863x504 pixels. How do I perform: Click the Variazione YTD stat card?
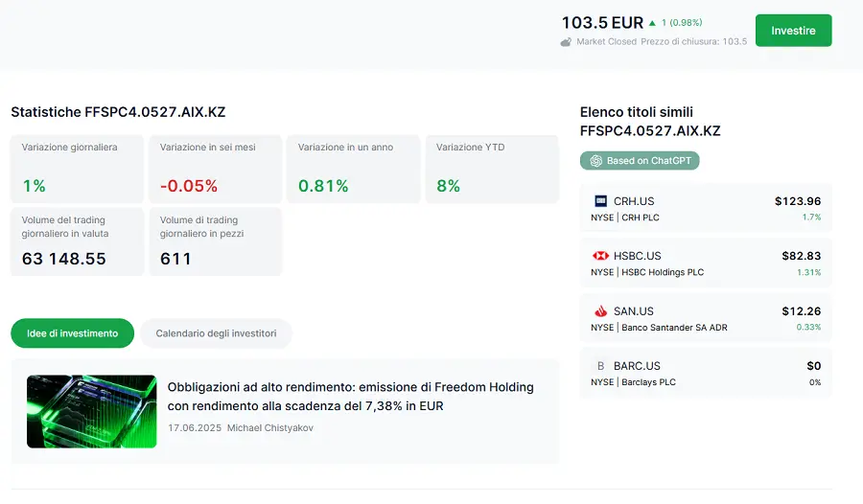491,169
